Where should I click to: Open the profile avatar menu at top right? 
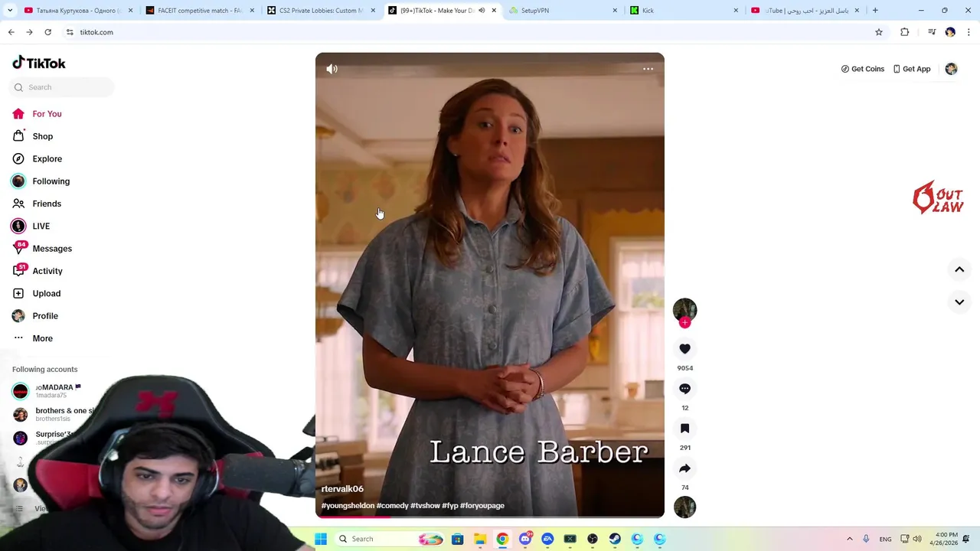click(x=951, y=69)
